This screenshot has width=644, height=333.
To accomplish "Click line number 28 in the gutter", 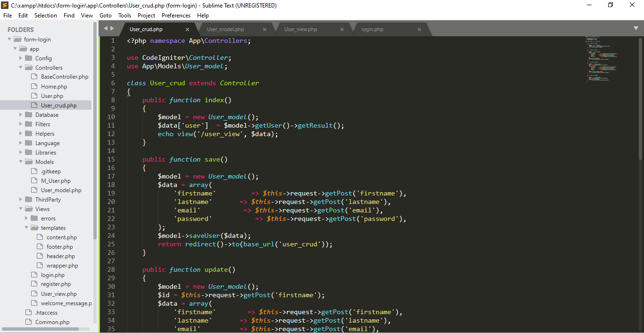I will point(111,269).
